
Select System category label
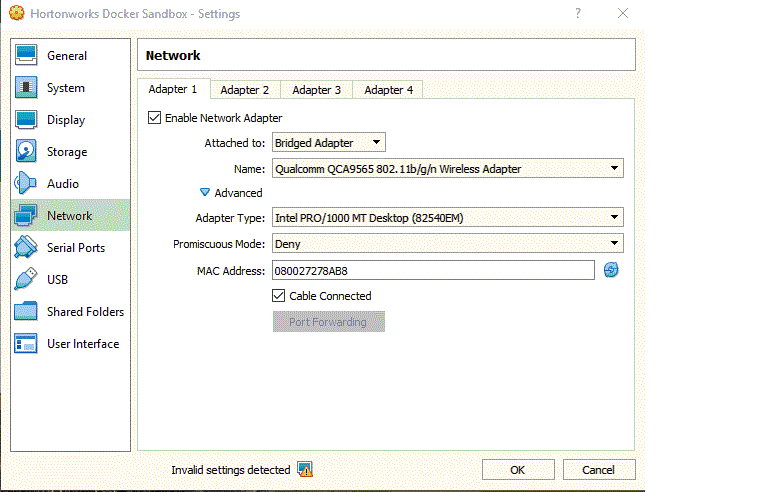pyautogui.click(x=66, y=88)
